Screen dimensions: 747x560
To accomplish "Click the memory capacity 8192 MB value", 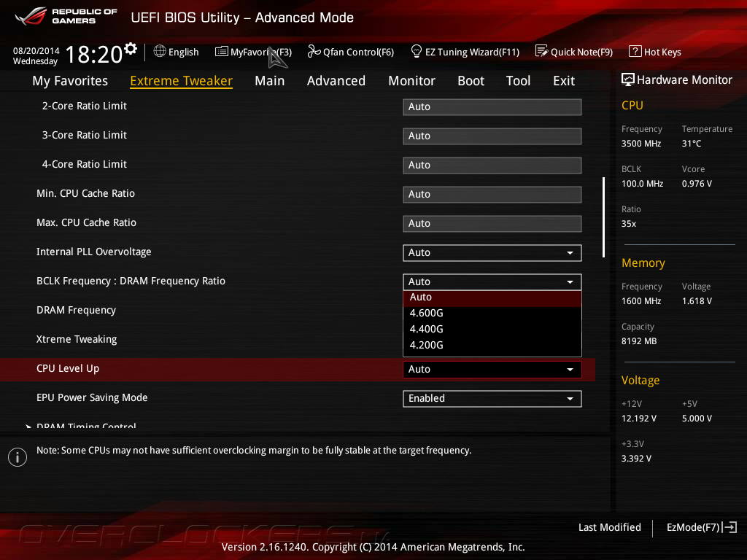I will 639,341.
